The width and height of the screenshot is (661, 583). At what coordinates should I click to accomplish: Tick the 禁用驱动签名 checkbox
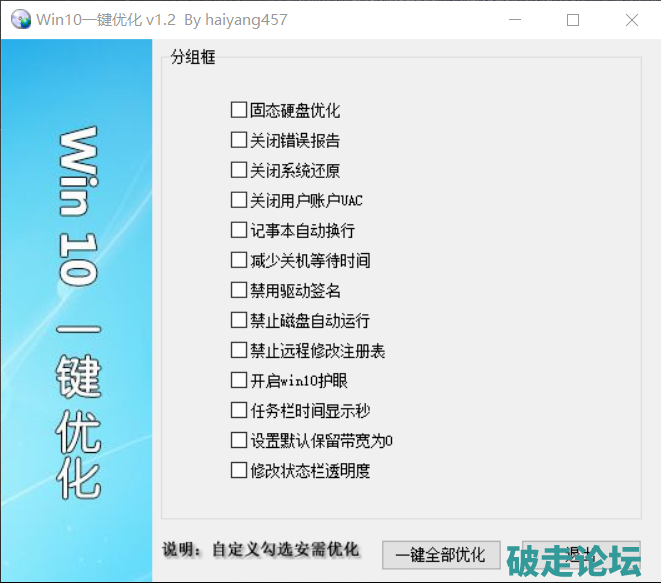click(239, 290)
